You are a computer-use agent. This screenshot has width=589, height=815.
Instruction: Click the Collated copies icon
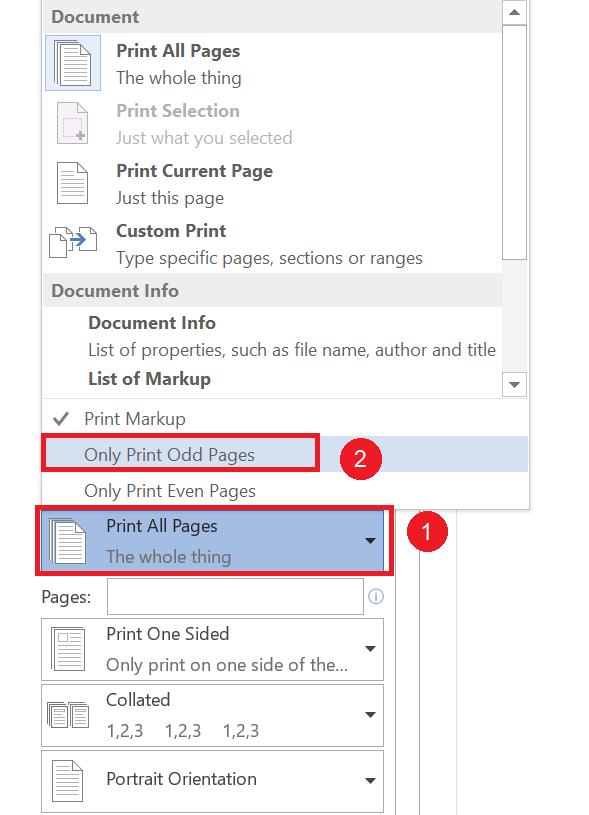click(x=67, y=714)
